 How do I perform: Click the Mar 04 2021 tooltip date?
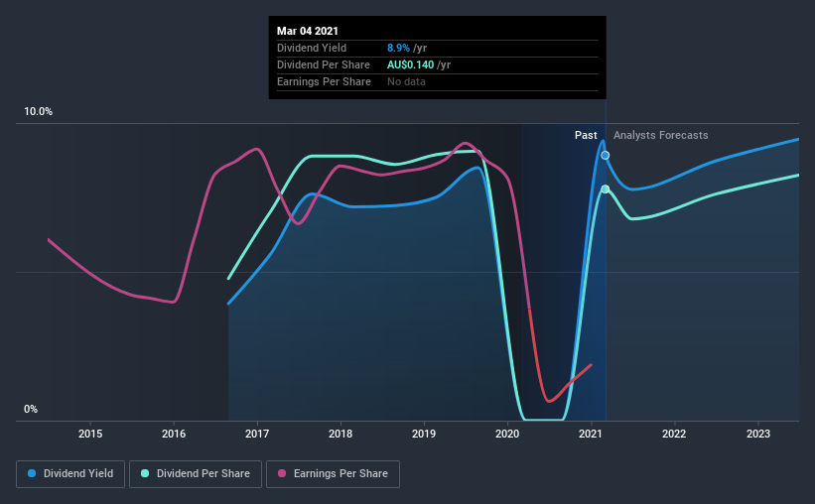(307, 31)
